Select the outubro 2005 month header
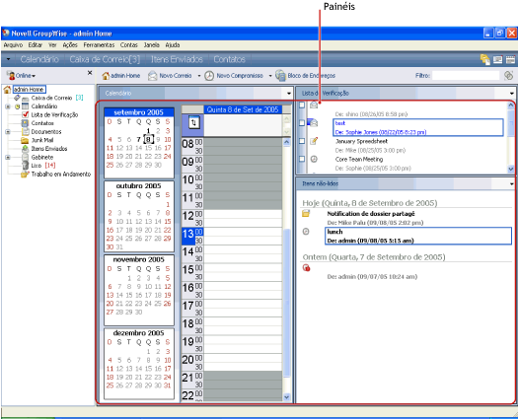 [139, 186]
